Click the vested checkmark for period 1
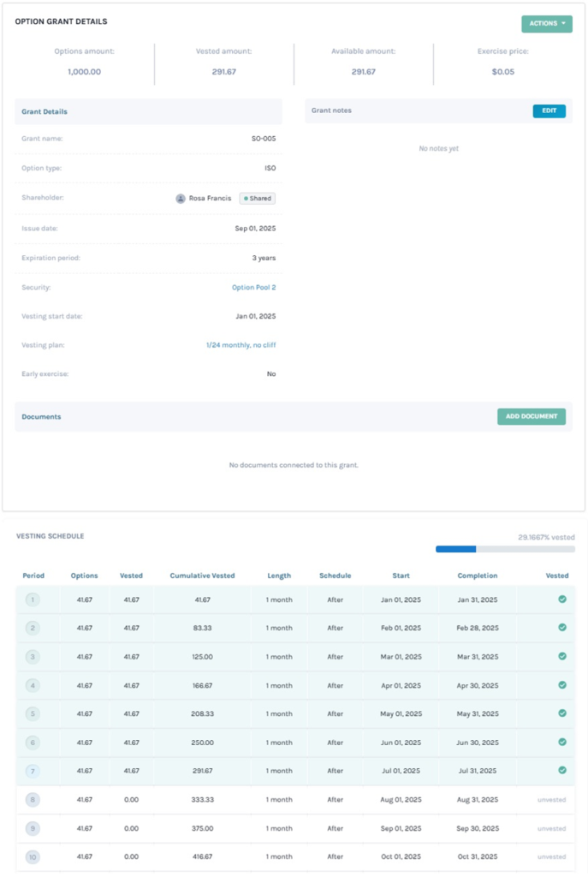The width and height of the screenshot is (588, 877). pyautogui.click(x=562, y=600)
